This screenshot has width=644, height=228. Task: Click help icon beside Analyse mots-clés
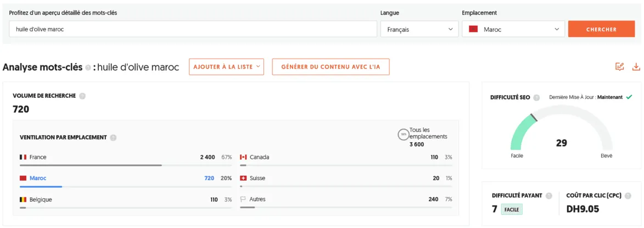(88, 68)
